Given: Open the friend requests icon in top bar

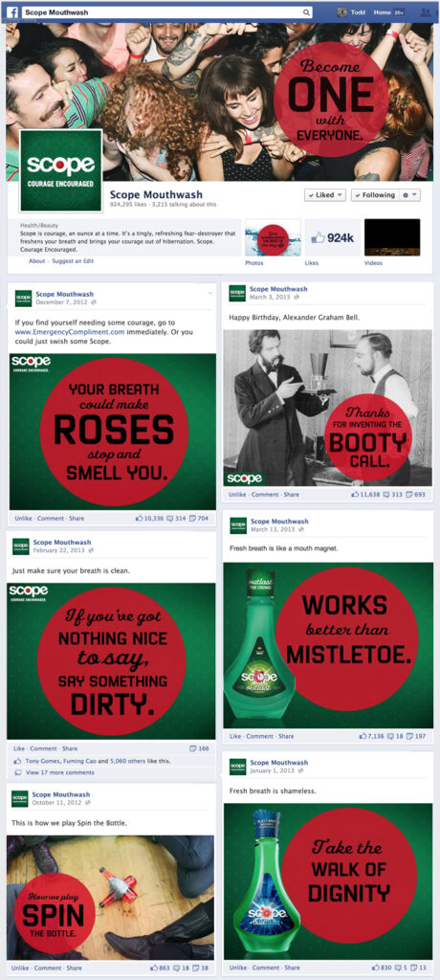Looking at the screenshot, I should click(x=427, y=11).
